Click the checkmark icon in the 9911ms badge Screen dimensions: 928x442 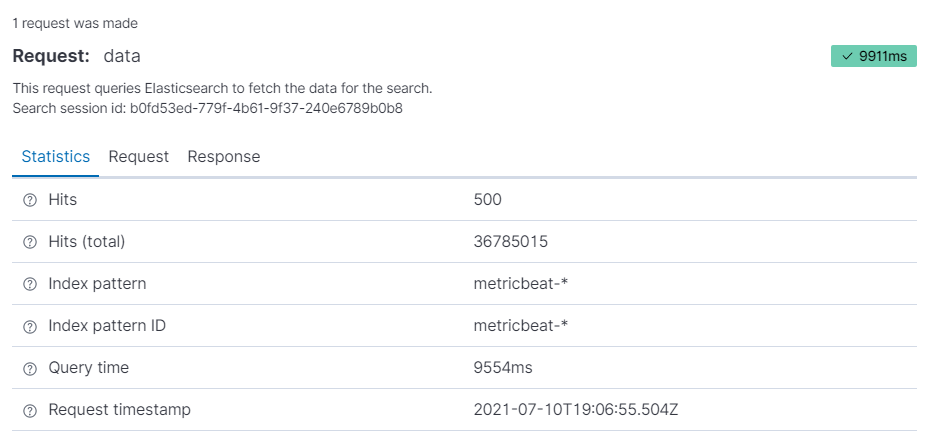[846, 57]
